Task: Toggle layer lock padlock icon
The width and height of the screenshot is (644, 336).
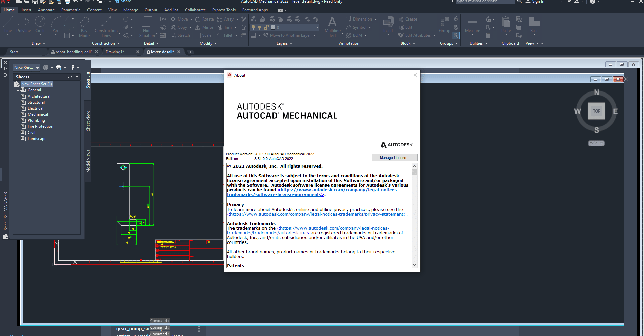Action: point(266,27)
